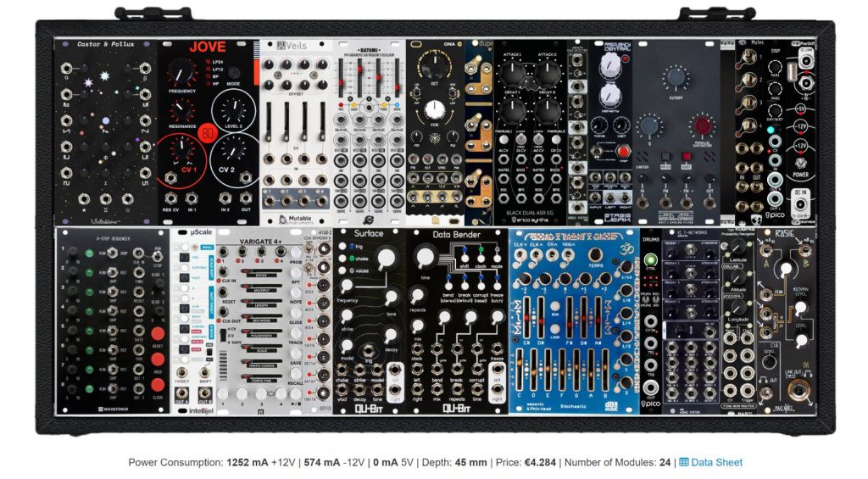Select the Batumi LFO module
This screenshot has width=868, height=479.
(x=370, y=132)
